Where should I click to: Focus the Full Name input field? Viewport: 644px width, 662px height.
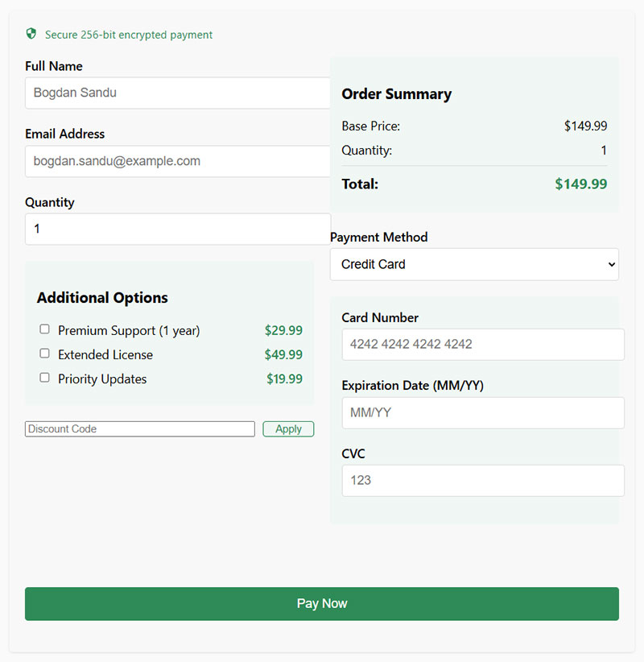click(x=178, y=93)
